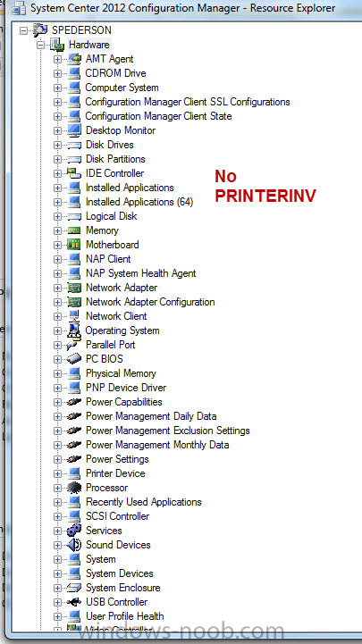Click the Processor chip icon
The width and height of the screenshot is (362, 644).
[x=74, y=488]
